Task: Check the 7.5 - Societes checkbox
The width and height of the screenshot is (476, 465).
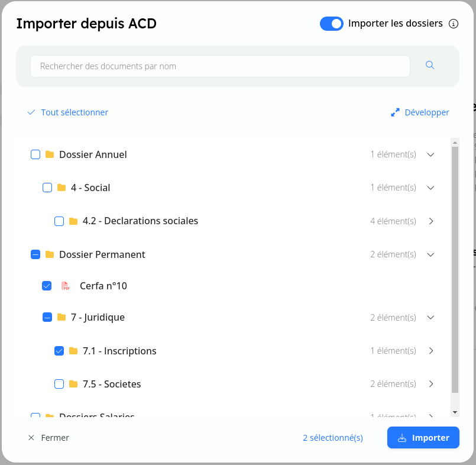Action: [x=59, y=384]
